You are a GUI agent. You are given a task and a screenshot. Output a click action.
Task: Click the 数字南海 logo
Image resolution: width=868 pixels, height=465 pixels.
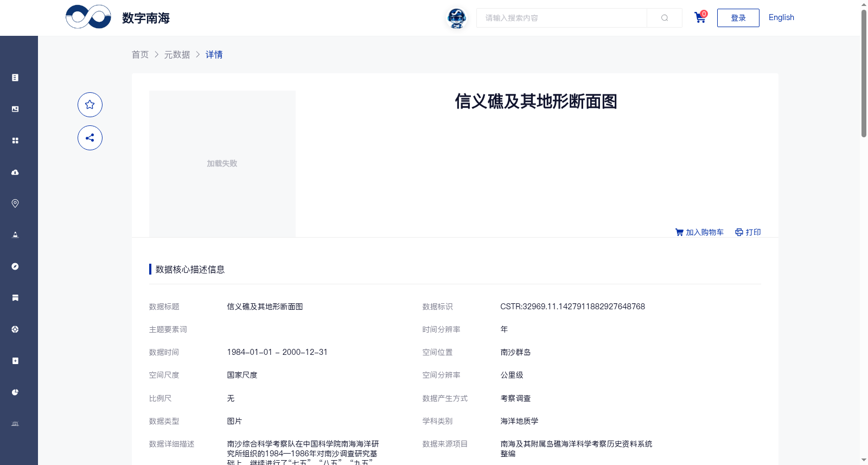tap(118, 17)
